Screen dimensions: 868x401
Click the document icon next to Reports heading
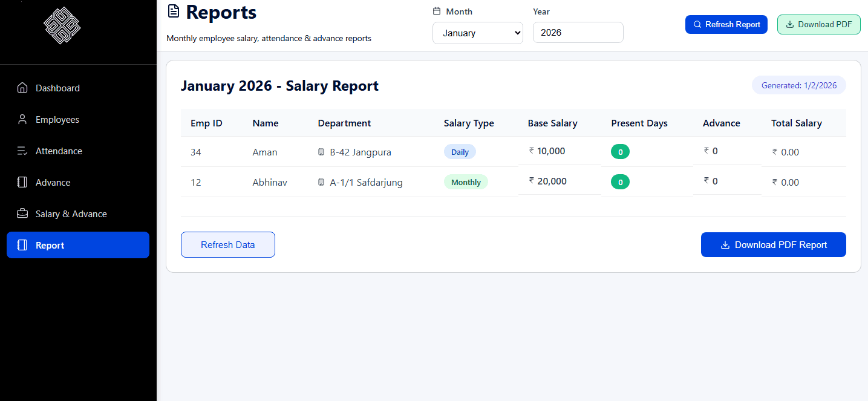(x=173, y=11)
